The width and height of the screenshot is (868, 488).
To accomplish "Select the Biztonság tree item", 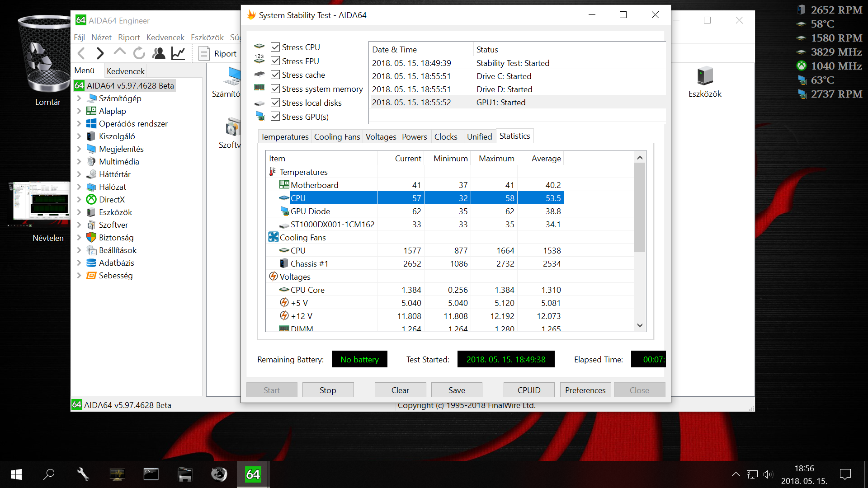I will (x=116, y=237).
